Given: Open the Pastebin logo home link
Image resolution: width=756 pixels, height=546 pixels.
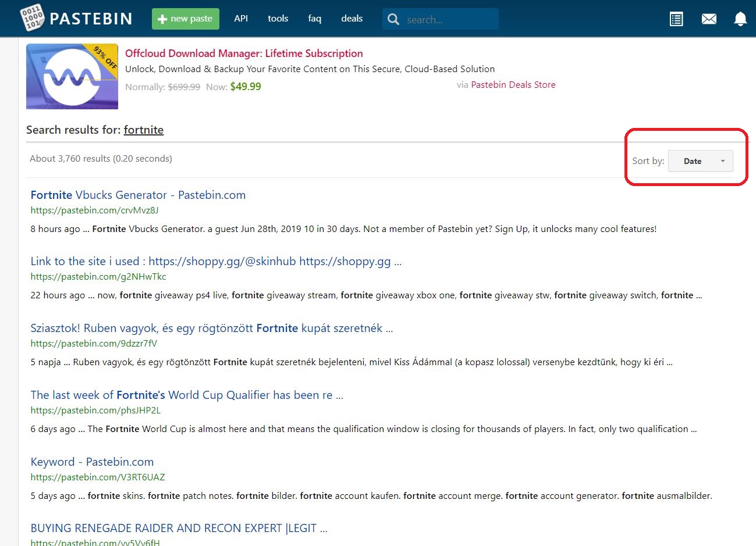Looking at the screenshot, I should pos(76,18).
